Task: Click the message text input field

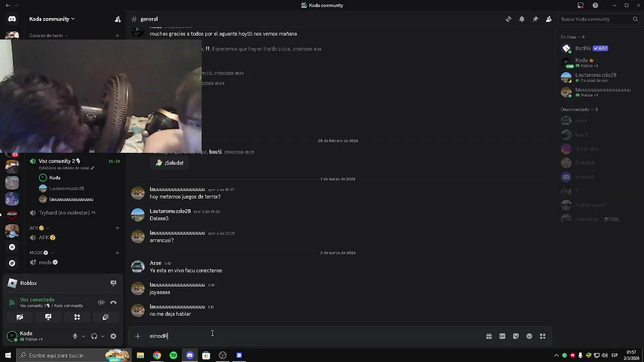Action: pyautogui.click(x=314, y=336)
